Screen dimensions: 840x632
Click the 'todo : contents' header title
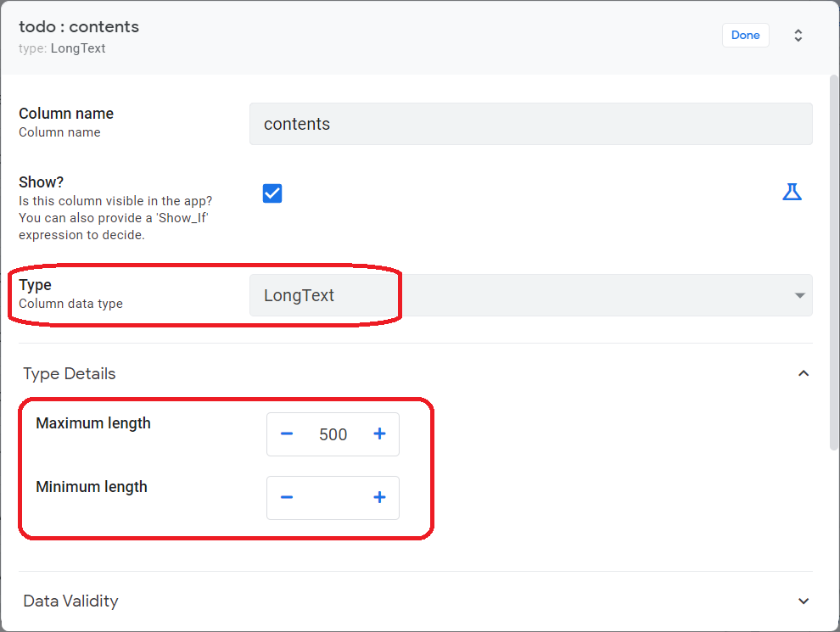coord(79,26)
